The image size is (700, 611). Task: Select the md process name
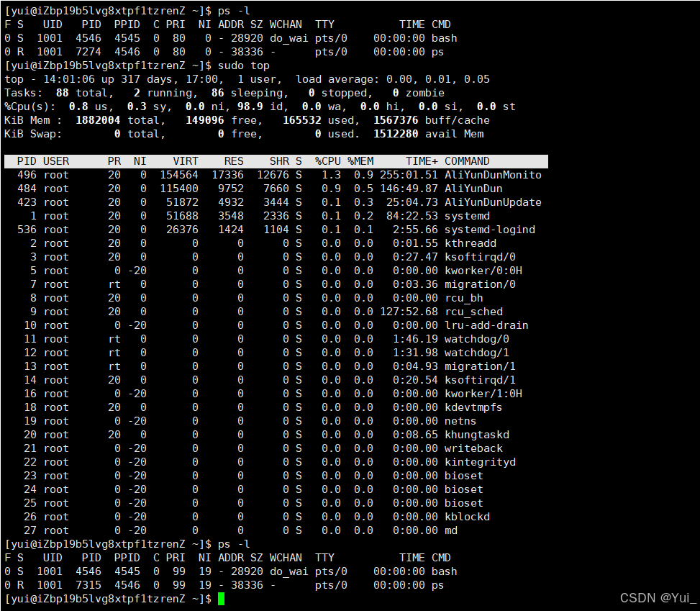tap(451, 530)
